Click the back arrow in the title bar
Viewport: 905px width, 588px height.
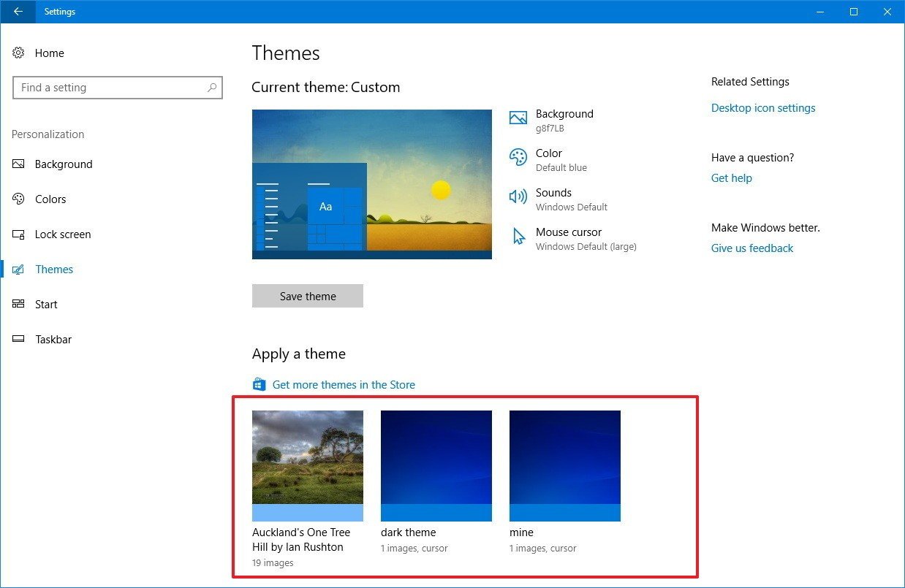[x=17, y=11]
